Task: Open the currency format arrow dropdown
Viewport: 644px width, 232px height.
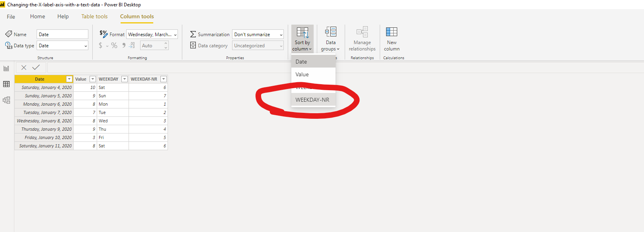Action: tap(107, 46)
